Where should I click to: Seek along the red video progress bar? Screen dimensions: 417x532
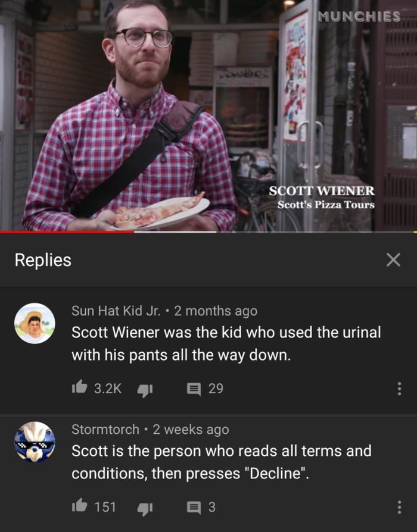click(x=208, y=232)
